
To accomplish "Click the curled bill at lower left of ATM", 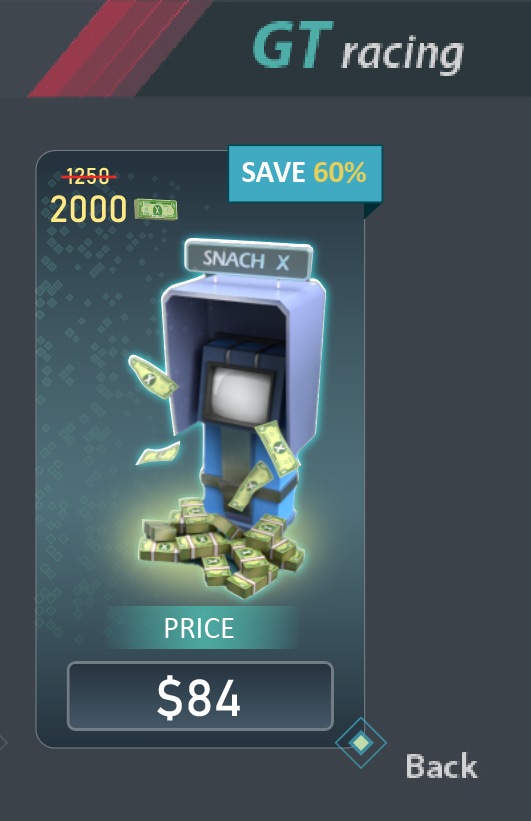I will [x=158, y=452].
